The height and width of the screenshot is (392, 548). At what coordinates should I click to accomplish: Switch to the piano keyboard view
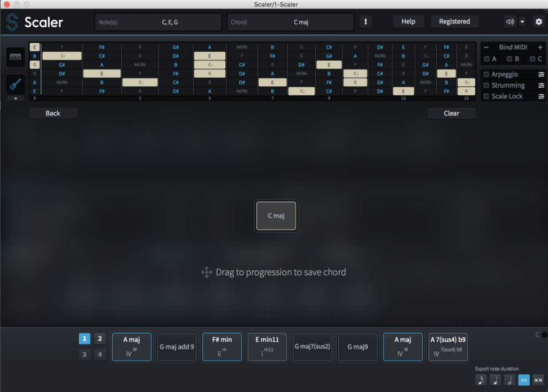(16, 57)
